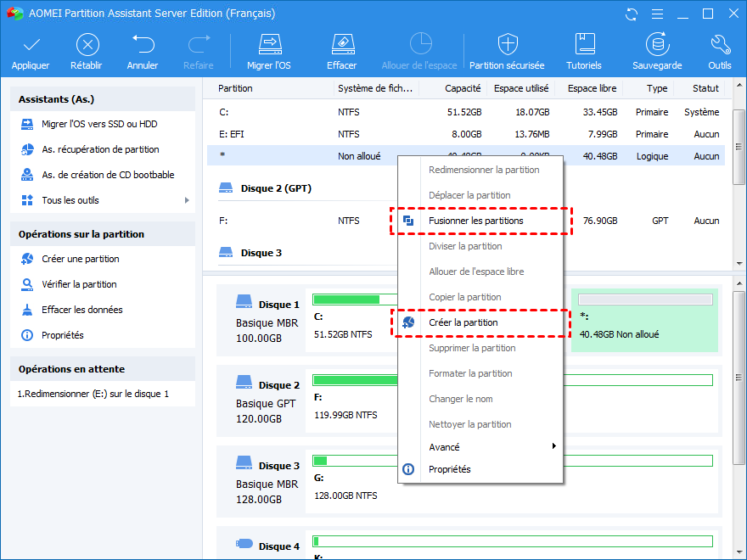Select the Effacer disk wipe icon

click(x=341, y=44)
